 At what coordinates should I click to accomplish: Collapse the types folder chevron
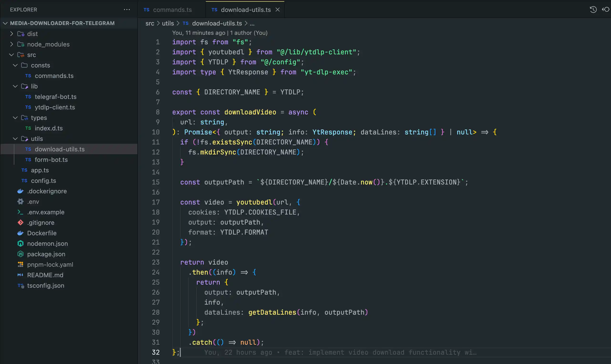[x=15, y=118]
